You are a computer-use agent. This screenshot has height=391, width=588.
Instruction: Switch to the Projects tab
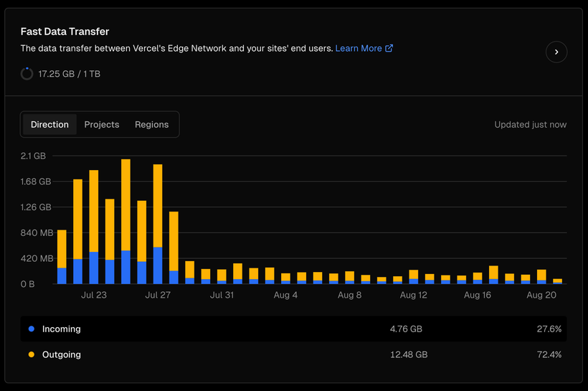click(102, 124)
